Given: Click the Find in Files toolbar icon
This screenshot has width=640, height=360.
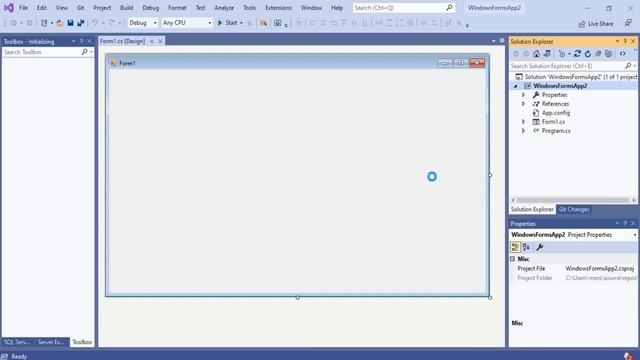Looking at the screenshot, I should tap(263, 23).
